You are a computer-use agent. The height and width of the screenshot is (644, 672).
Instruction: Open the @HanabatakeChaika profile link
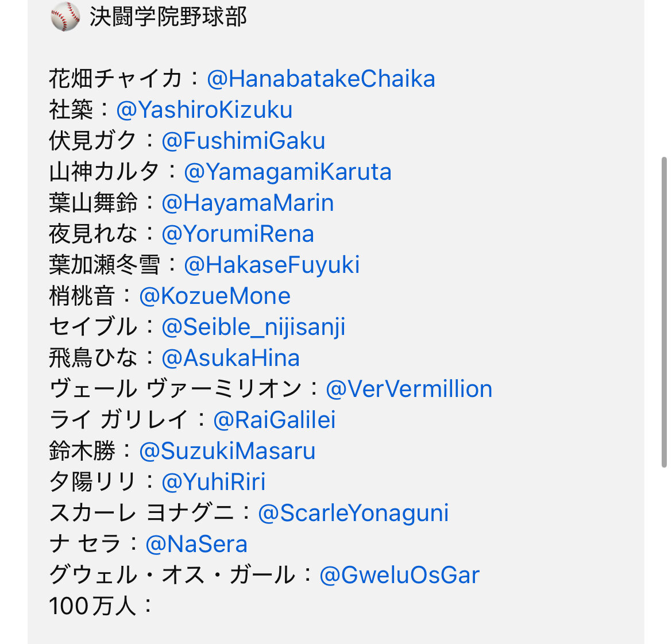320,79
